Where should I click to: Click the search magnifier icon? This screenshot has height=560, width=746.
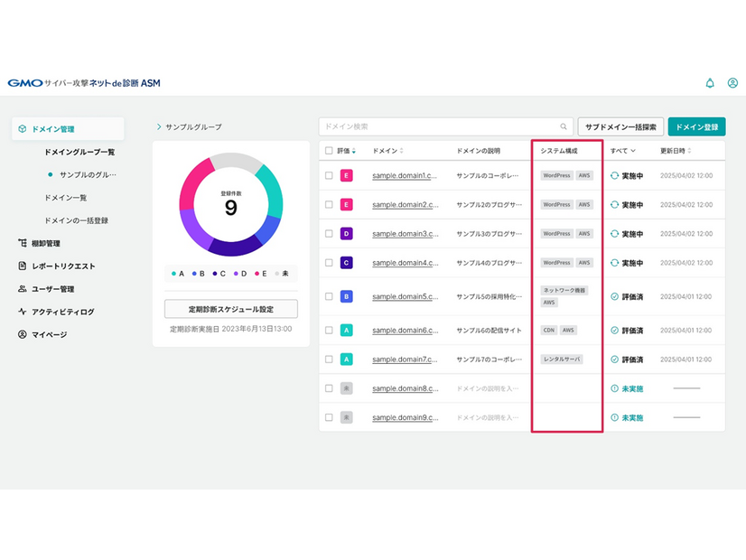point(564,127)
